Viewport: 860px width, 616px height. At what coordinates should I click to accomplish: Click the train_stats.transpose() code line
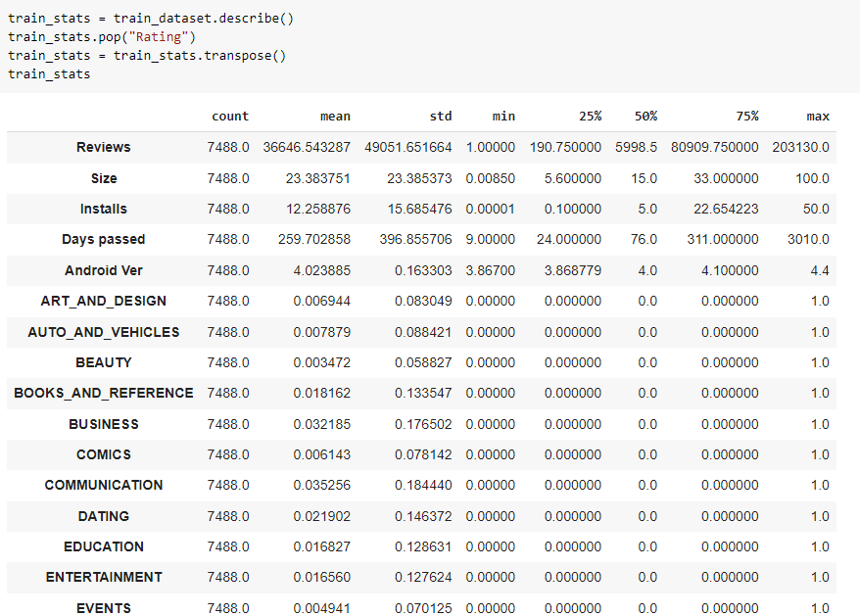147,55
